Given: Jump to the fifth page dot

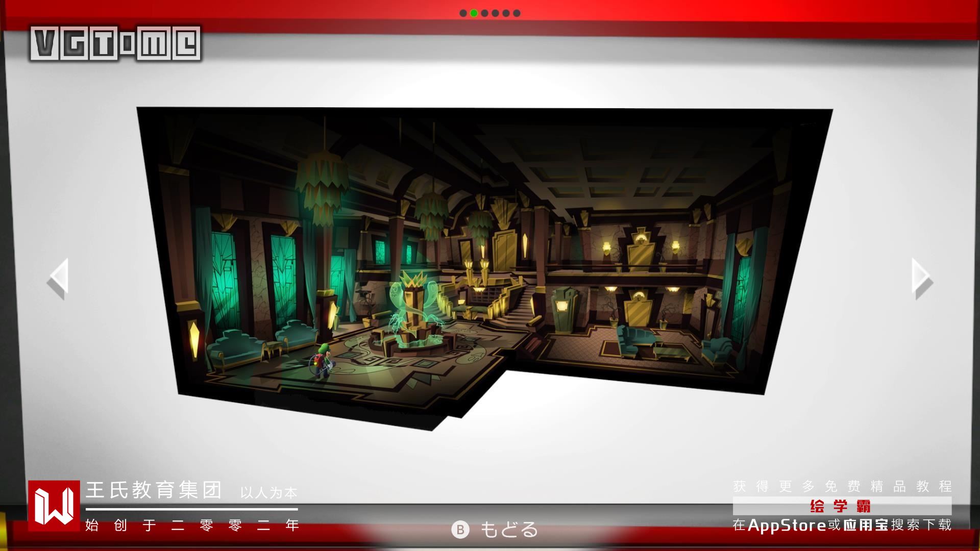Looking at the screenshot, I should [506, 13].
